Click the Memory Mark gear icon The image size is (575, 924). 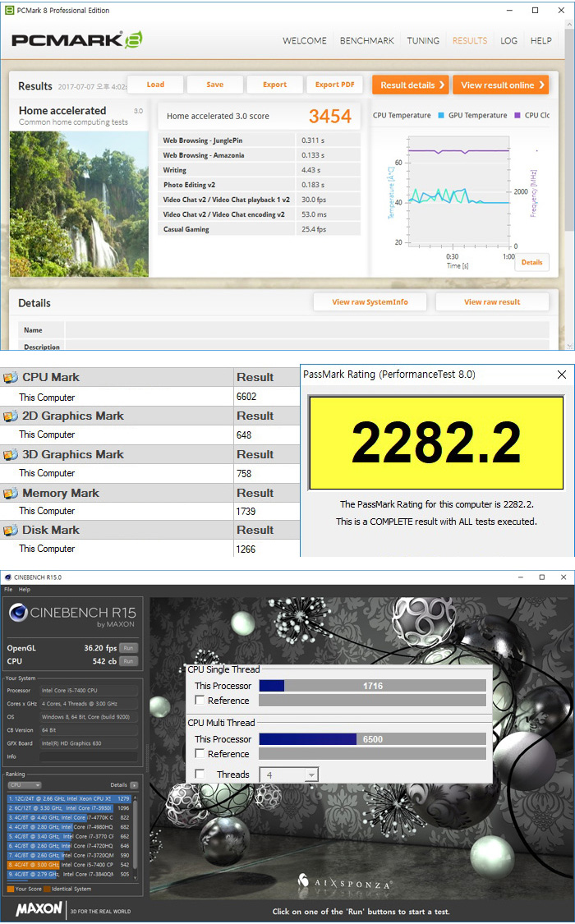[x=11, y=494]
